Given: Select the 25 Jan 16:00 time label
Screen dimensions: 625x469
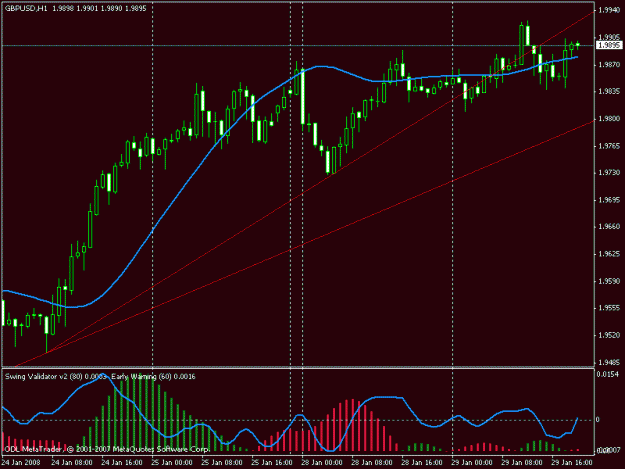Looking at the screenshot, I should click(x=272, y=463).
